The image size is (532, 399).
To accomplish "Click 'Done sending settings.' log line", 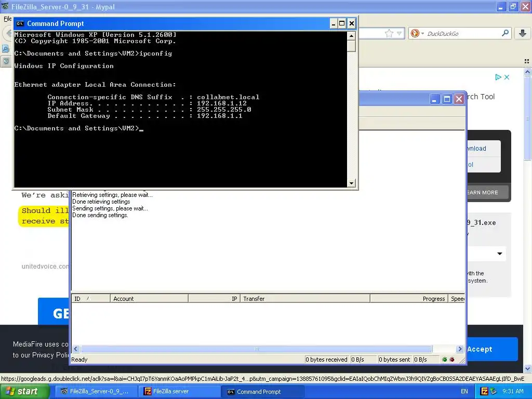I will [x=100, y=215].
